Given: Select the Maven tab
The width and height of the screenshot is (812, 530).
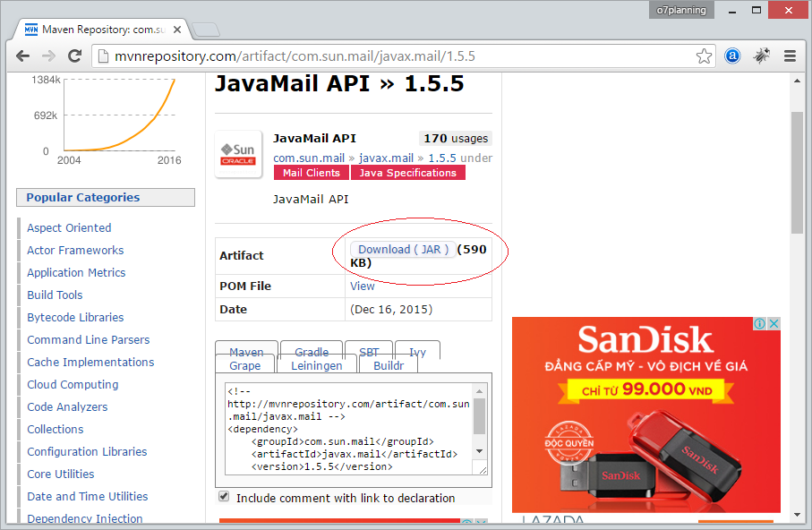Looking at the screenshot, I should coord(246,352).
